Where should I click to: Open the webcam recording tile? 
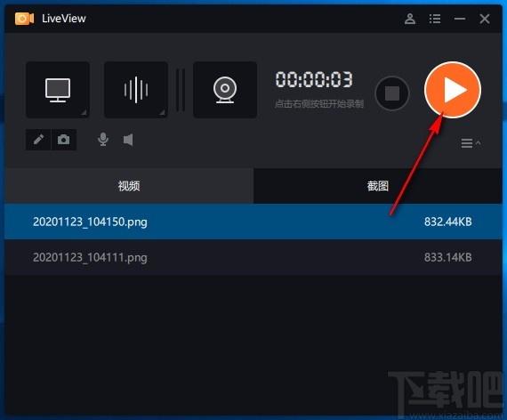(x=225, y=90)
